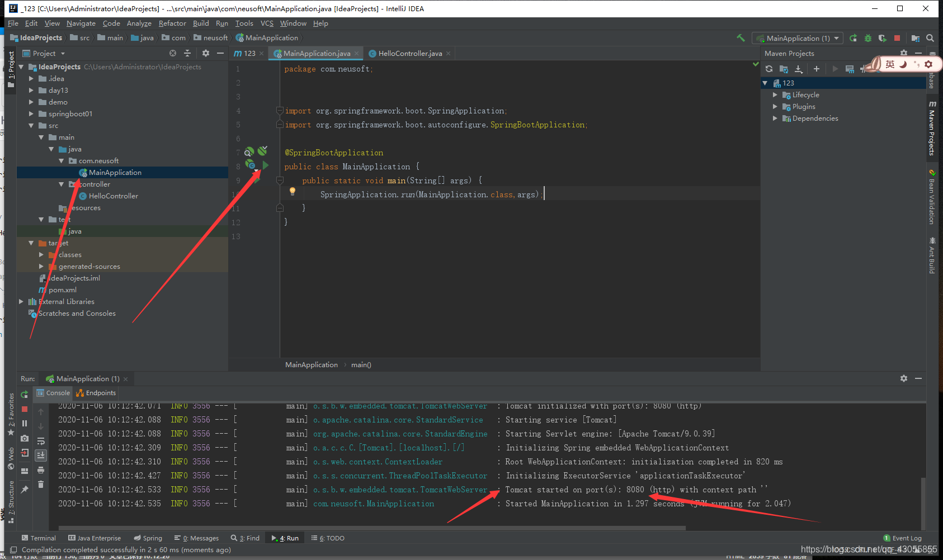Screen dimensions: 943x560
Task: Open Project panel settings gear
Action: [206, 53]
